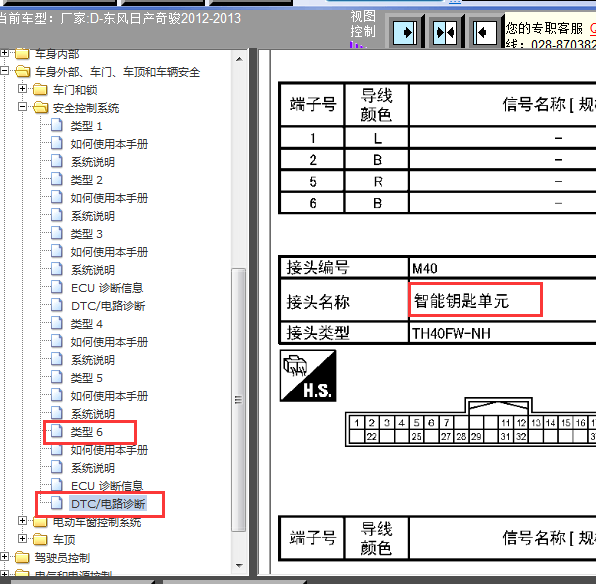Image resolution: width=596 pixels, height=584 pixels.
Task: Click the H.S. harness side connector icon
Action: point(308,376)
